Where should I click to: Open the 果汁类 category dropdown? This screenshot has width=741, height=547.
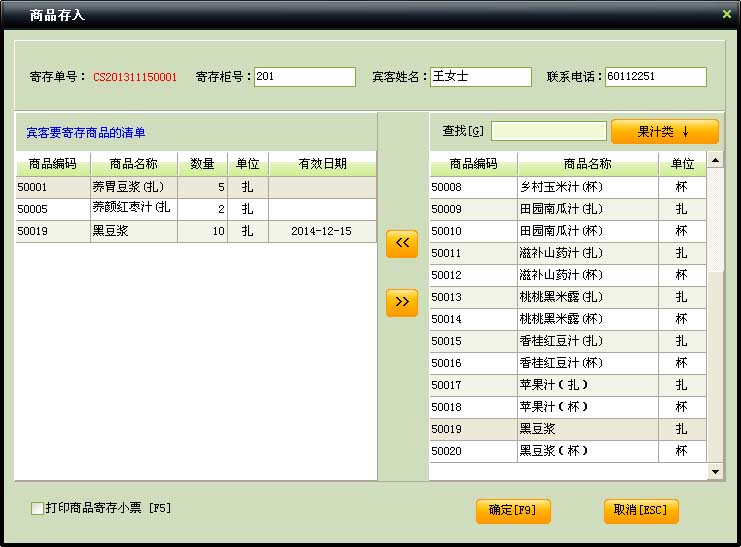click(x=664, y=132)
